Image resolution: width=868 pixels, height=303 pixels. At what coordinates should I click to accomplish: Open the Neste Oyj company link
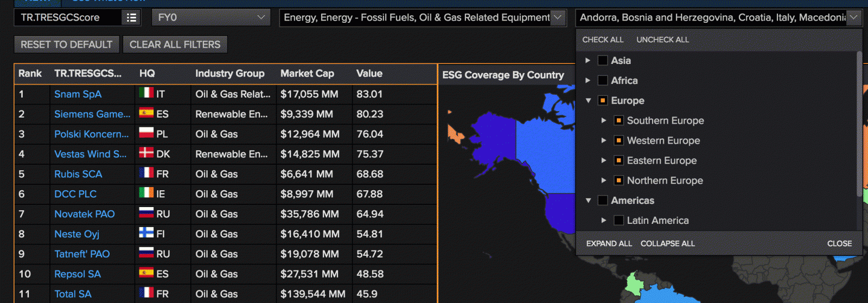(x=76, y=234)
